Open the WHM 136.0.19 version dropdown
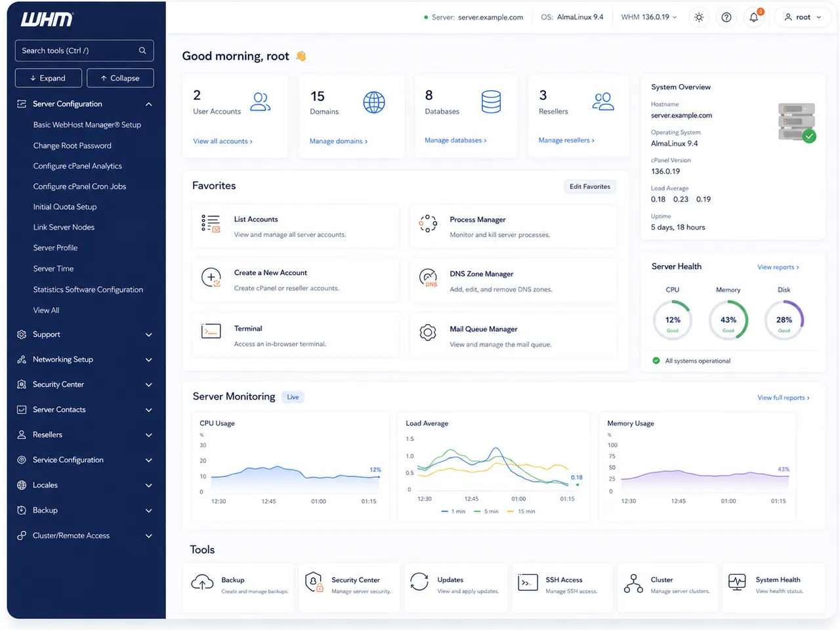The image size is (840, 630). (x=649, y=17)
